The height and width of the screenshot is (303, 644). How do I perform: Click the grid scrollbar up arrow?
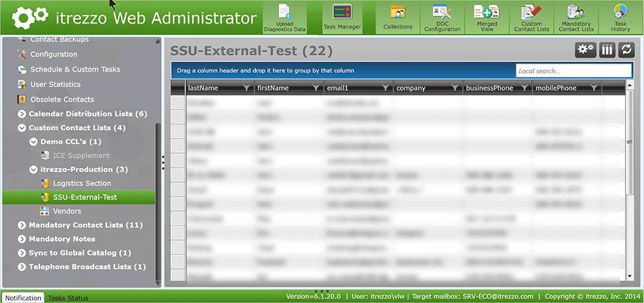630,85
